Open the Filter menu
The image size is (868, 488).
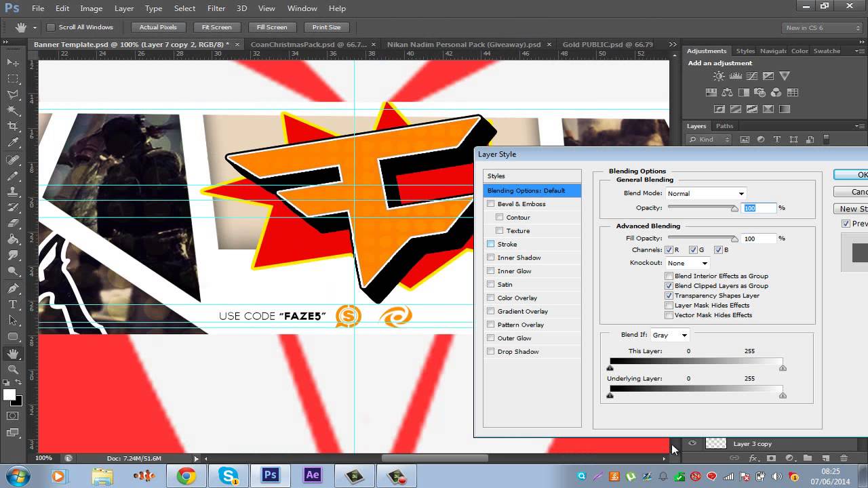216,8
